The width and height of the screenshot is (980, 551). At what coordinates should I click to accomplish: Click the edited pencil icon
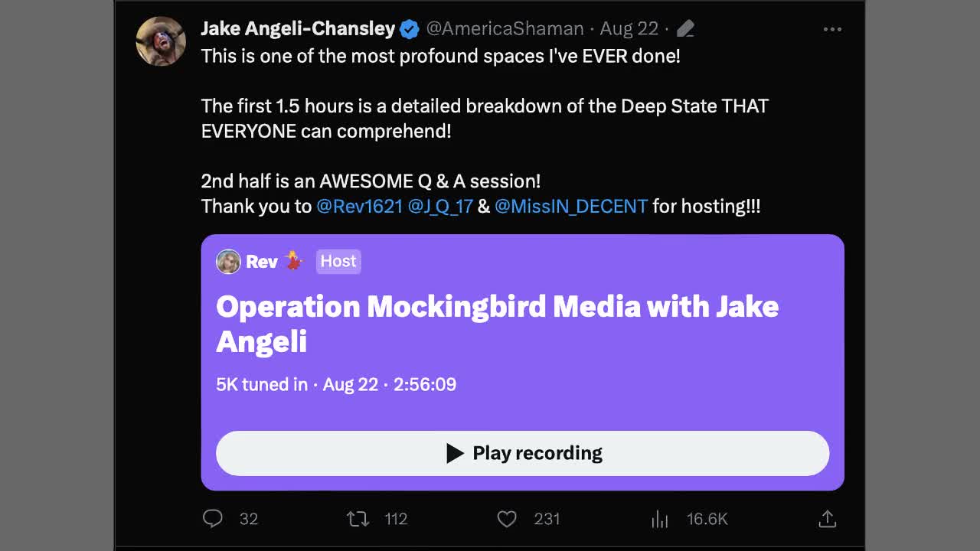pyautogui.click(x=685, y=29)
